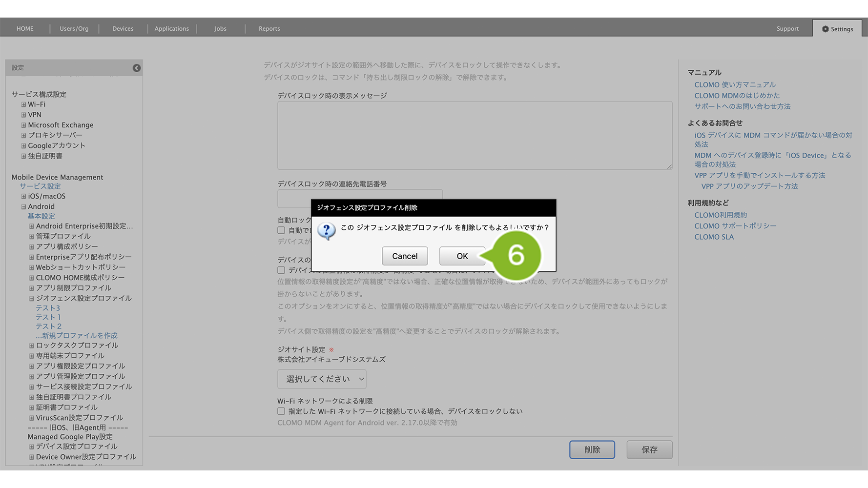Collapse the Android tree node
The image size is (868, 488).
click(23, 206)
